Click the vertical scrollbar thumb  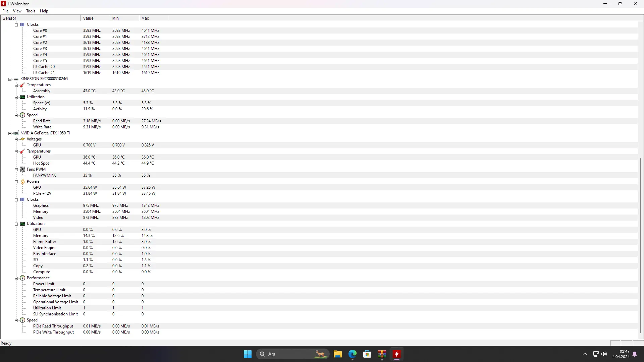[641, 246]
